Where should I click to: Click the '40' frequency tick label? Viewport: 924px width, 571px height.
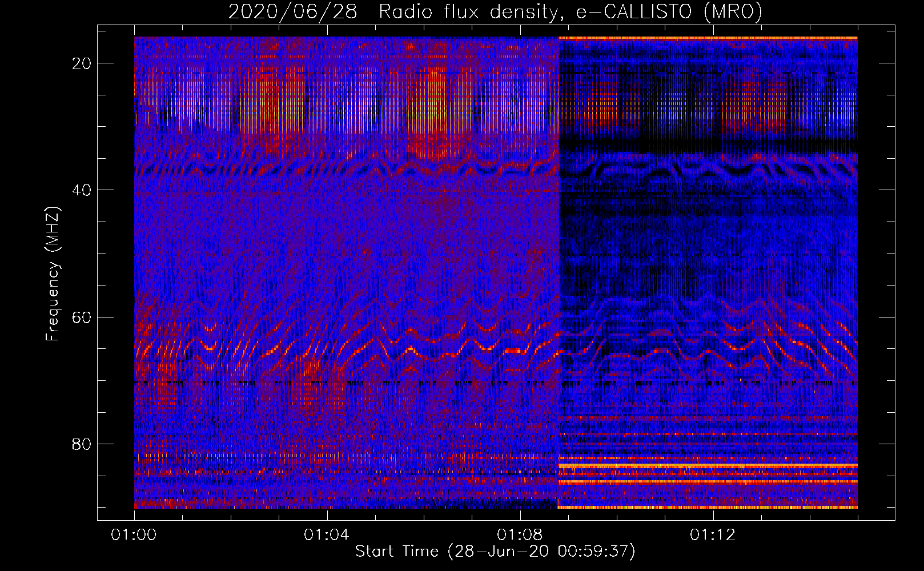tap(82, 190)
